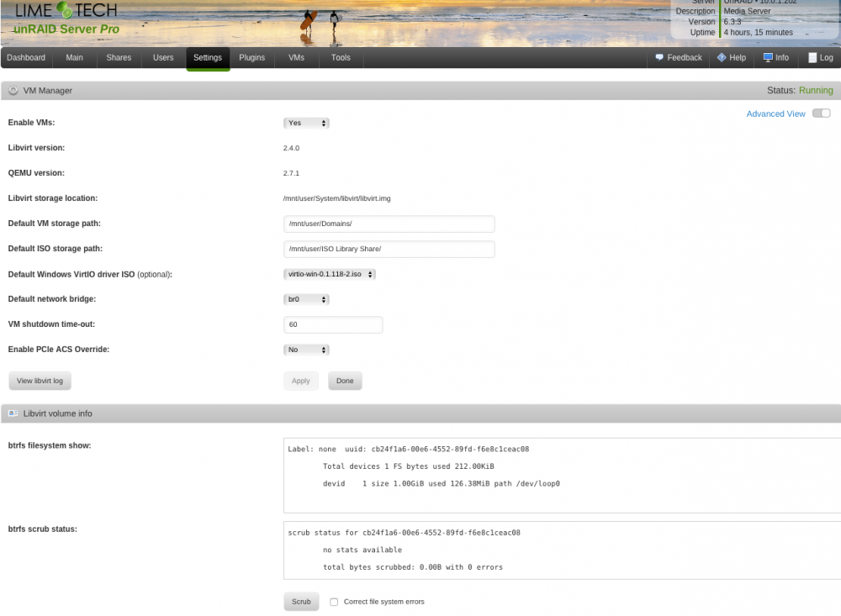Image resolution: width=841 pixels, height=616 pixels.
Task: Focus the Default VM storage path field
Action: click(389, 224)
